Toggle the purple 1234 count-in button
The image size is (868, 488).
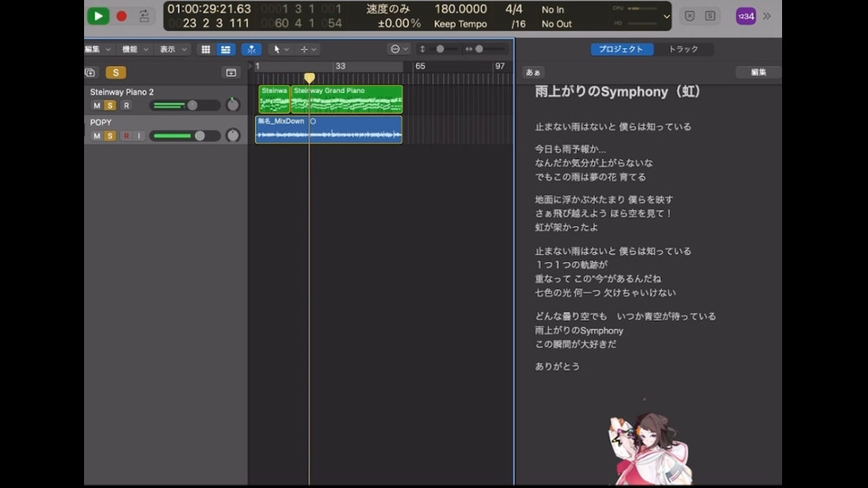click(x=746, y=16)
